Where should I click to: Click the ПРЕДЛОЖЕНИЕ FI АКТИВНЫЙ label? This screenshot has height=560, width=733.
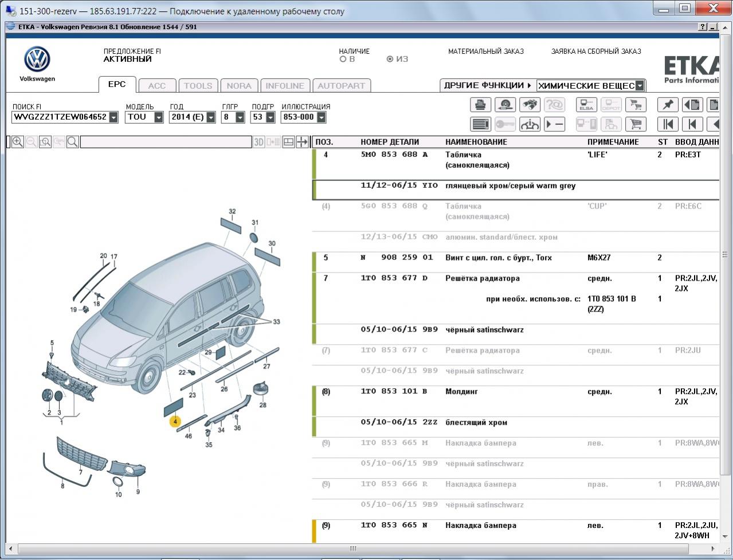tap(132, 55)
